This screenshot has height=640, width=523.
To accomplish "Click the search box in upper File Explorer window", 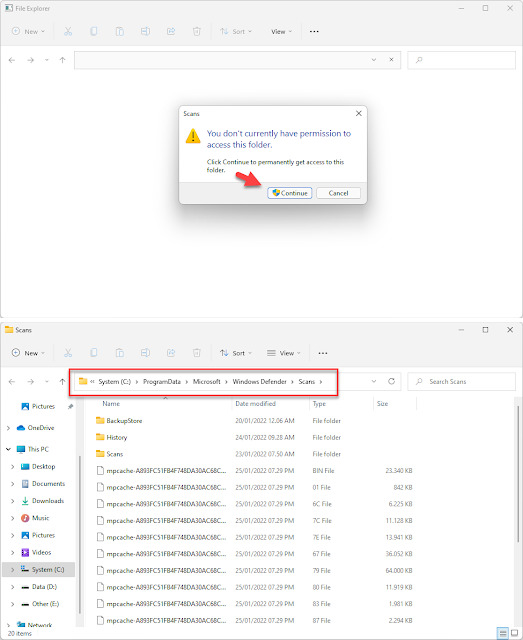I will click(461, 60).
